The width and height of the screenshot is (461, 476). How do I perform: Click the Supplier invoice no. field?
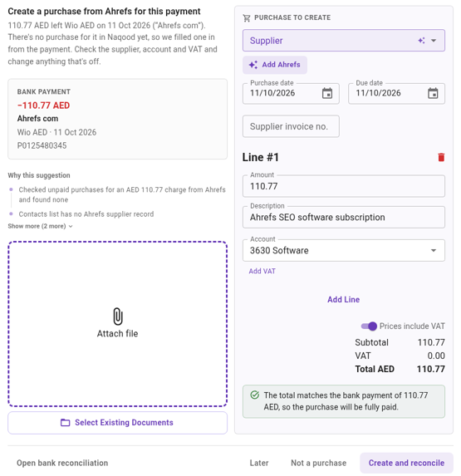click(291, 126)
